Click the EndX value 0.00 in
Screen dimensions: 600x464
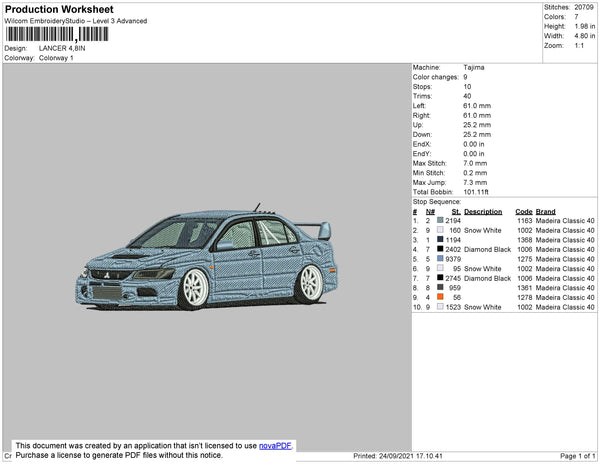[x=474, y=144]
